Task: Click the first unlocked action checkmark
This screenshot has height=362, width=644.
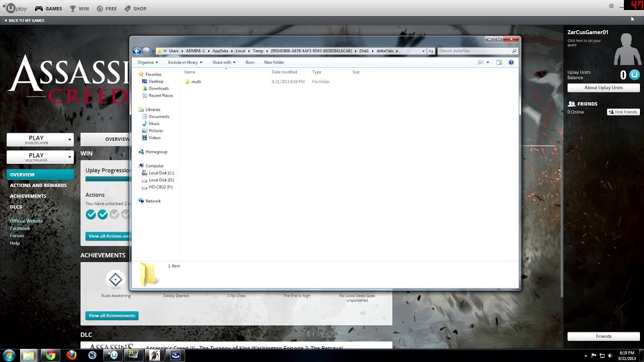Action: pos(91,215)
